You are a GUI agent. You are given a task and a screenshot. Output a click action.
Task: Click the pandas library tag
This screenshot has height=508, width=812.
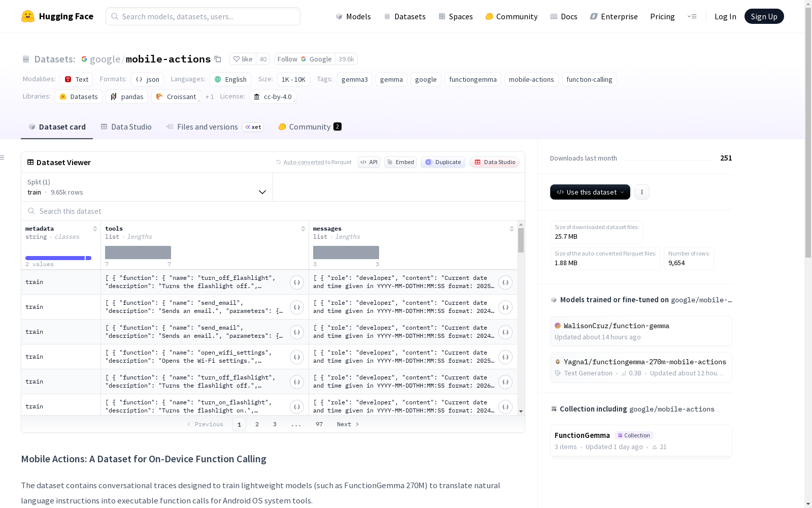click(127, 97)
